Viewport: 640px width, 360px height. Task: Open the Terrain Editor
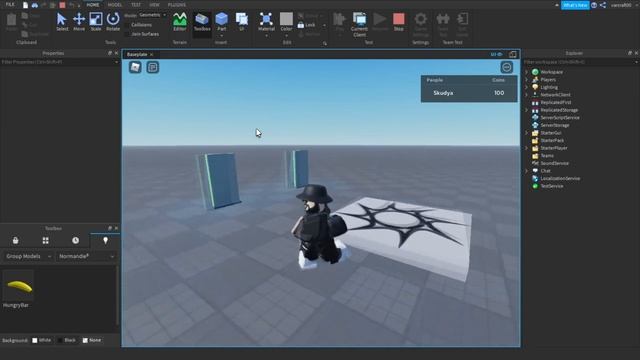click(180, 22)
